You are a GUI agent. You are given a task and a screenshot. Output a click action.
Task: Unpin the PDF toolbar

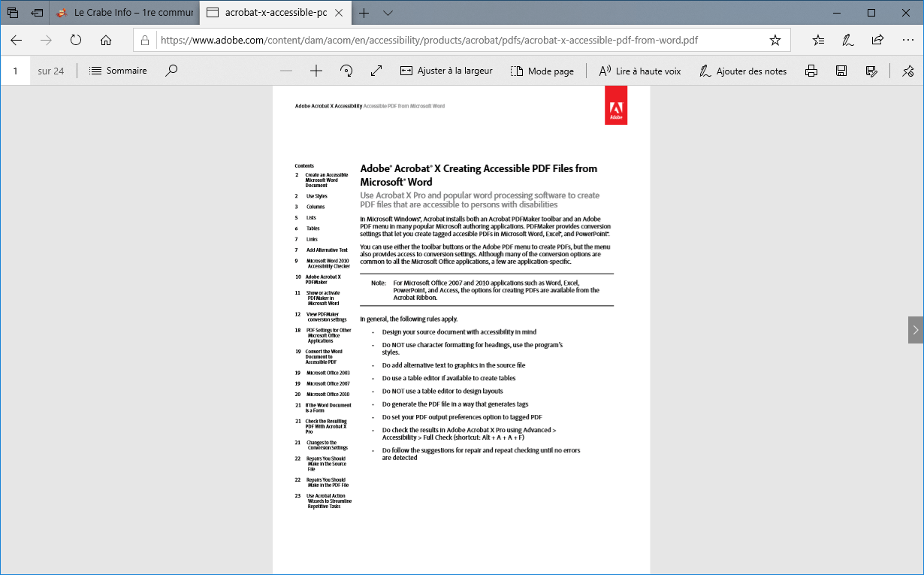pyautogui.click(x=907, y=71)
